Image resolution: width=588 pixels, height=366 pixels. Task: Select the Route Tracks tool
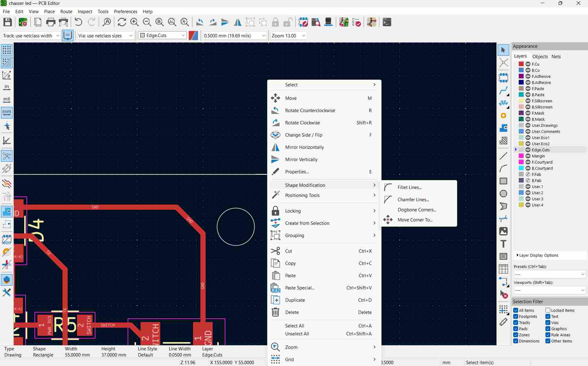point(503,91)
